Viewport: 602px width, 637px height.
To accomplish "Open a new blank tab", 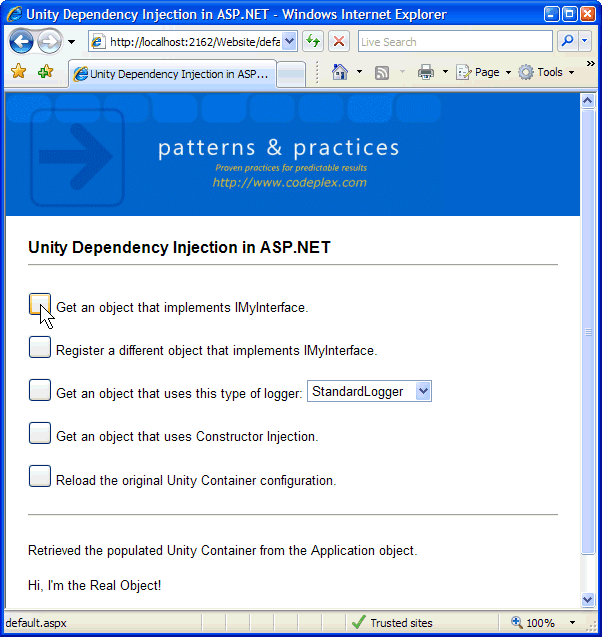I will click(x=291, y=74).
